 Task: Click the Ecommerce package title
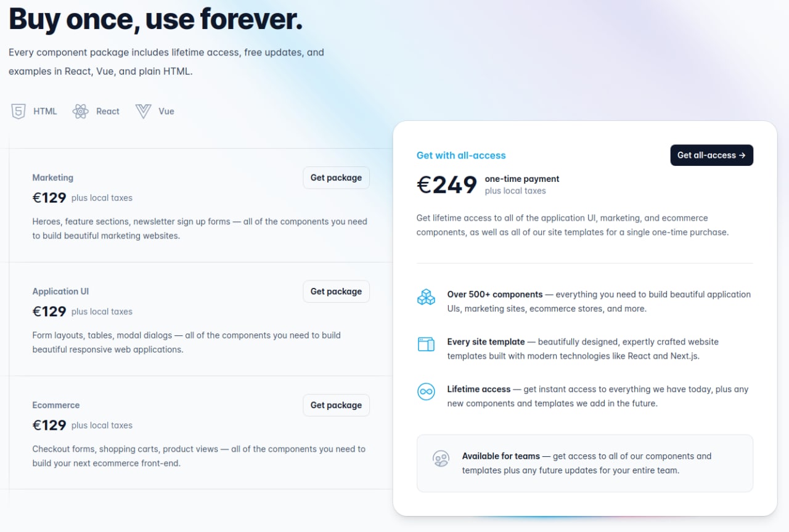(55, 405)
